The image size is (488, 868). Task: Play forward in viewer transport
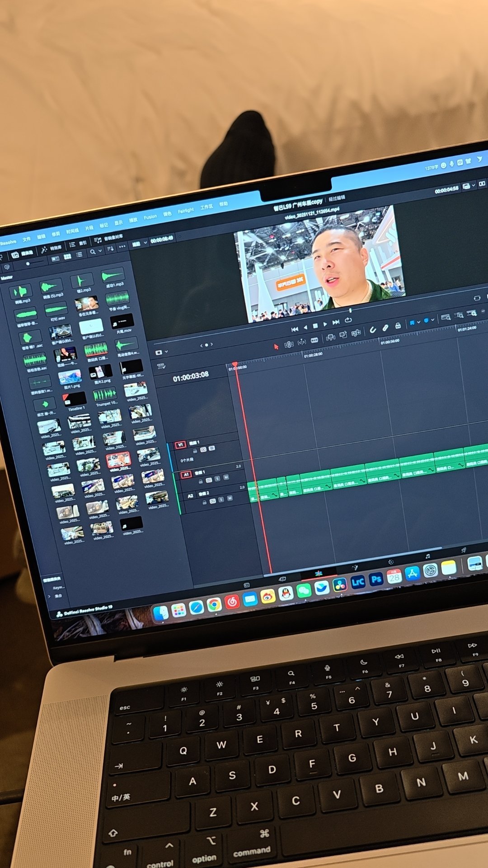tap(325, 324)
